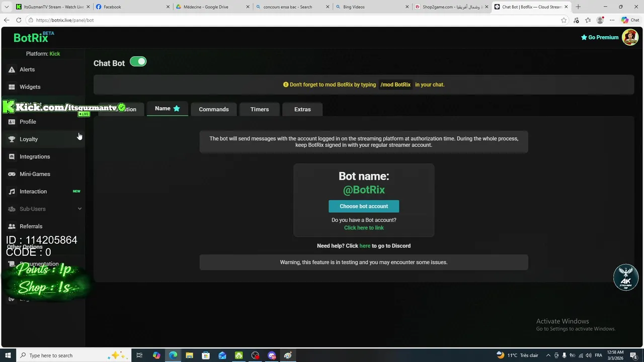The height and width of the screenshot is (362, 644).
Task: Open File Explorer from the taskbar
Action: tap(189, 355)
